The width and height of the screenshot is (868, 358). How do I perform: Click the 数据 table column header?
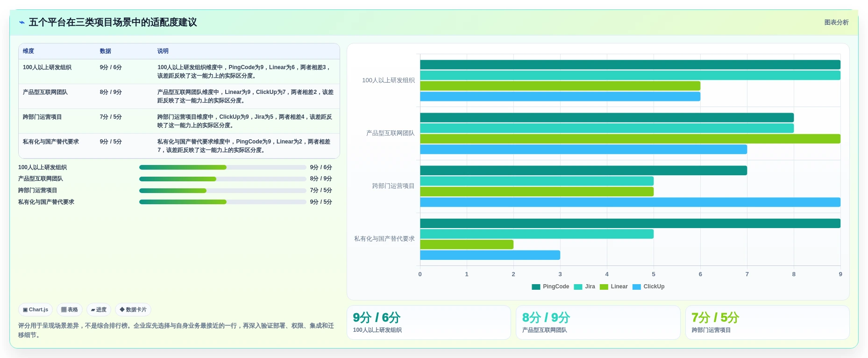[106, 51]
